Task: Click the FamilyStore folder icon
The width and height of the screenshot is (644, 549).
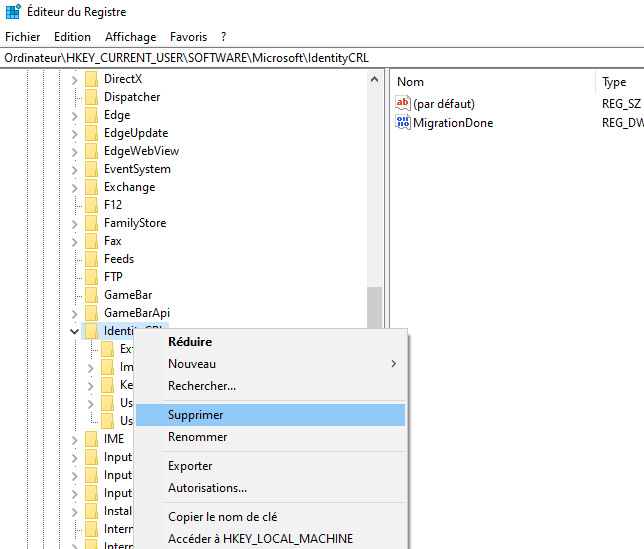Action: 91,223
